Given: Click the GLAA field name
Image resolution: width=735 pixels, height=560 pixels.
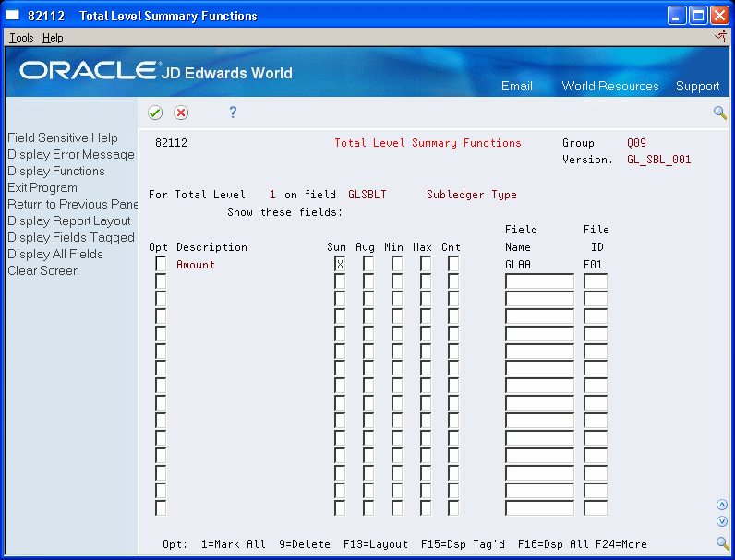Looking at the screenshot, I should (517, 265).
